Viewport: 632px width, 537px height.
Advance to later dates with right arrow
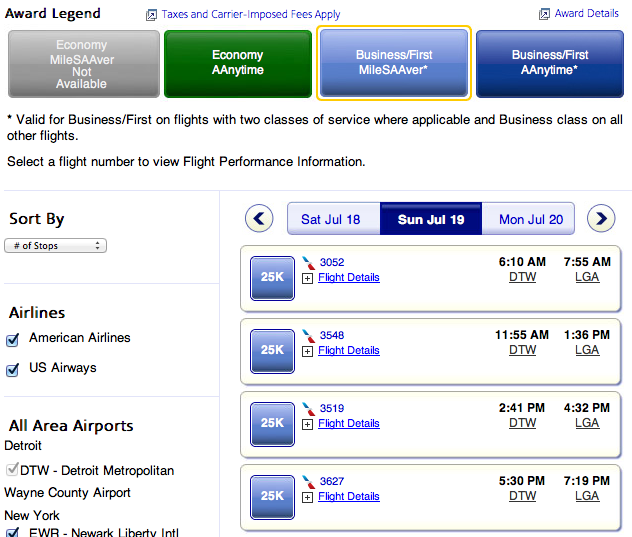(x=601, y=219)
